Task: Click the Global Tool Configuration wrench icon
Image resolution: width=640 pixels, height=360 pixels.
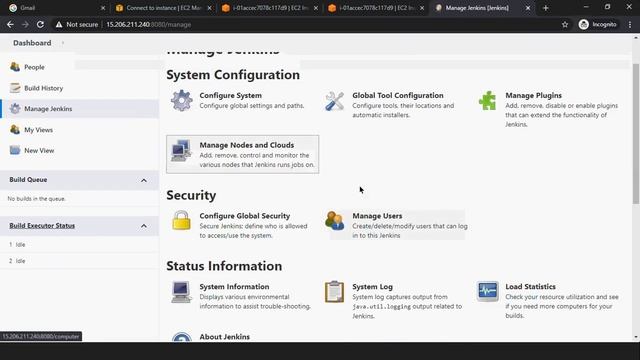Action: [335, 101]
